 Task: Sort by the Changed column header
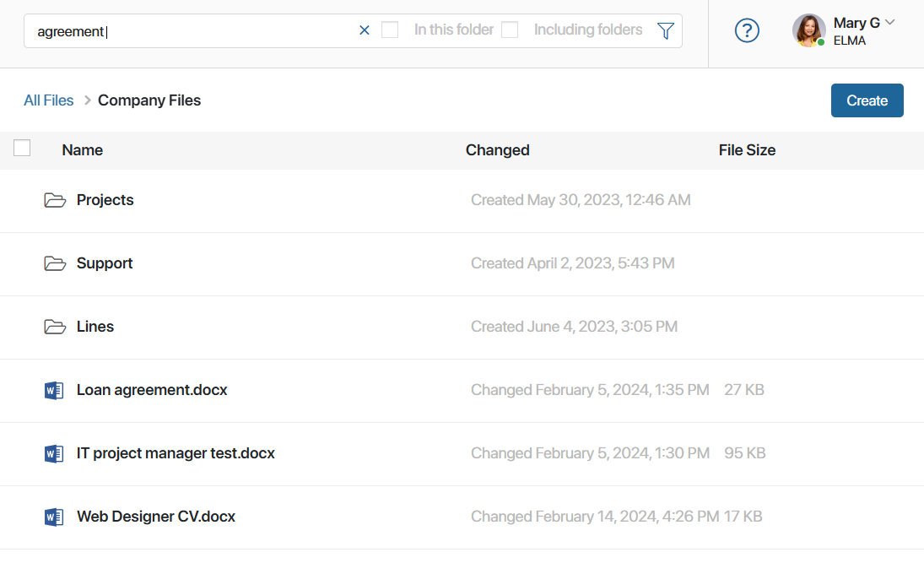click(497, 150)
